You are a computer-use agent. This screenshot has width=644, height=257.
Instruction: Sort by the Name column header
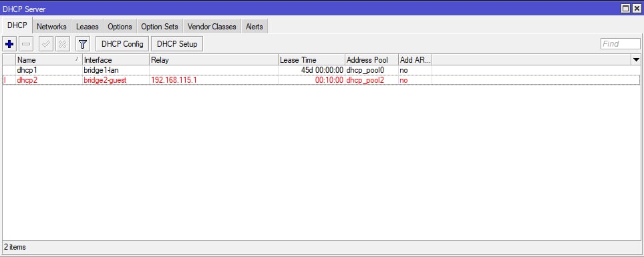[49, 60]
